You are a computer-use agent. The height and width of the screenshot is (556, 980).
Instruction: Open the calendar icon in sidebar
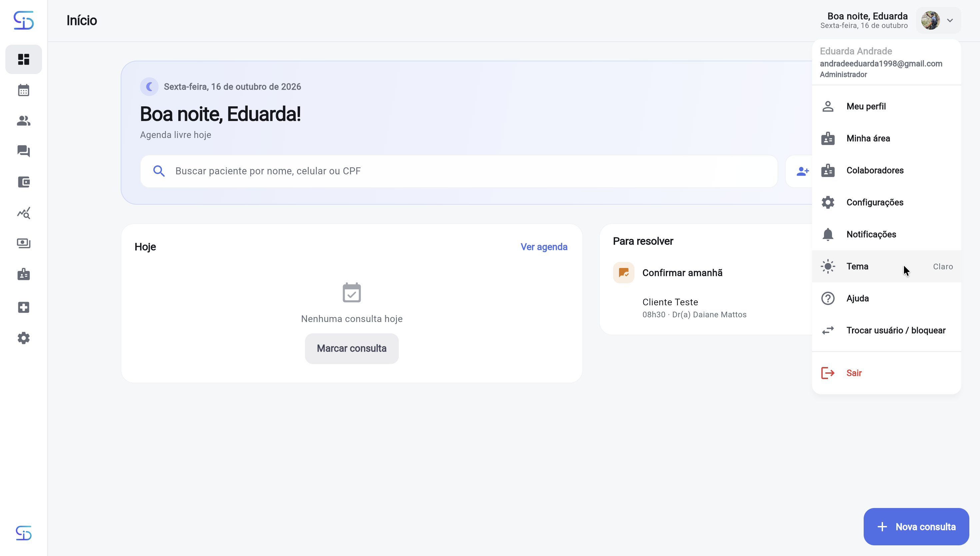click(24, 90)
